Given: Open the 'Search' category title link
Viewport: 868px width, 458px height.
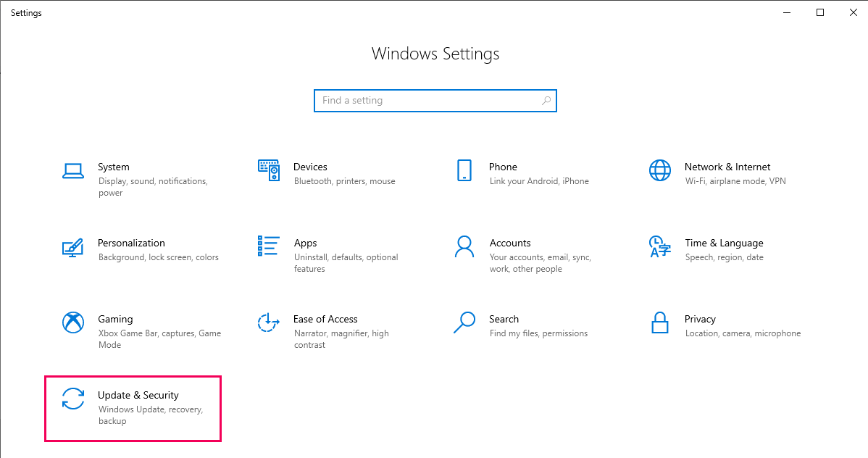Looking at the screenshot, I should [x=504, y=319].
